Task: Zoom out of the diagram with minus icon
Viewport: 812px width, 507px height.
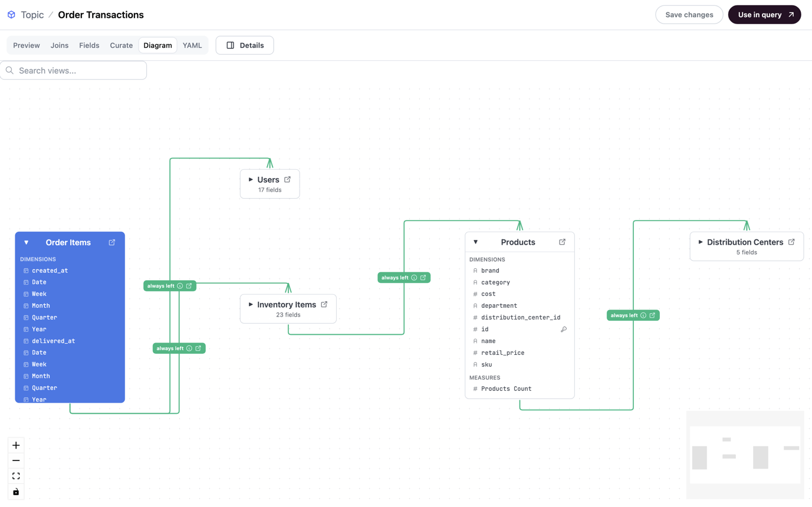Action: pos(16,460)
